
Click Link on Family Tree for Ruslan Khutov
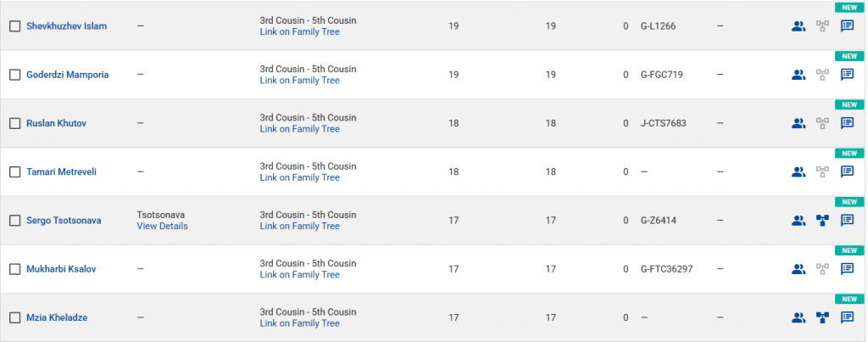click(299, 129)
